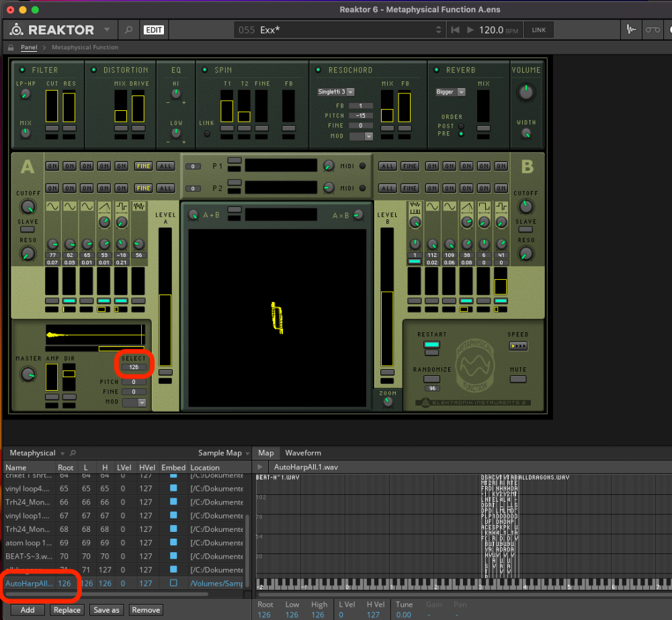The width and height of the screenshot is (672, 620).
Task: Open the Reaktor main menu arrow
Action: [x=107, y=30]
